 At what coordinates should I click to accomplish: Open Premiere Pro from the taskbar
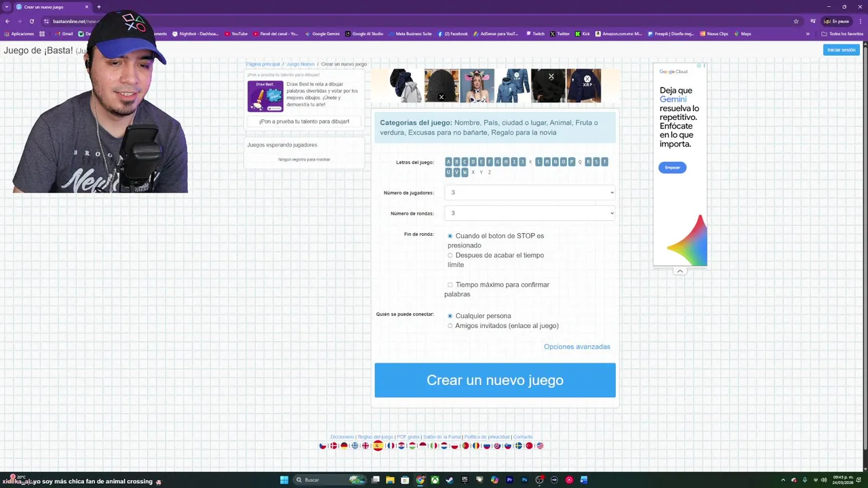click(509, 480)
